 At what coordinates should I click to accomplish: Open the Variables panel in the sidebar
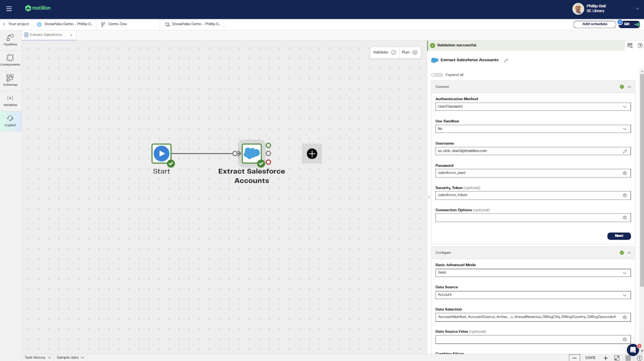pos(10,100)
